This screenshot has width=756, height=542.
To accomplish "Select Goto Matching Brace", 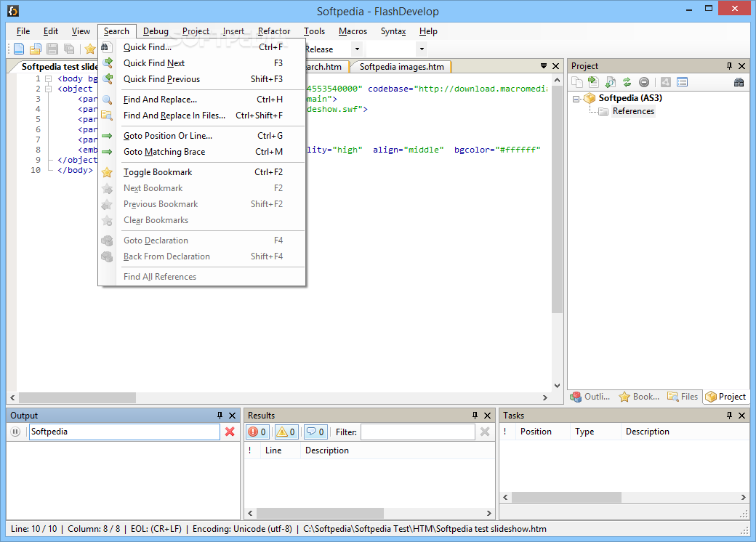I will (x=202, y=152).
